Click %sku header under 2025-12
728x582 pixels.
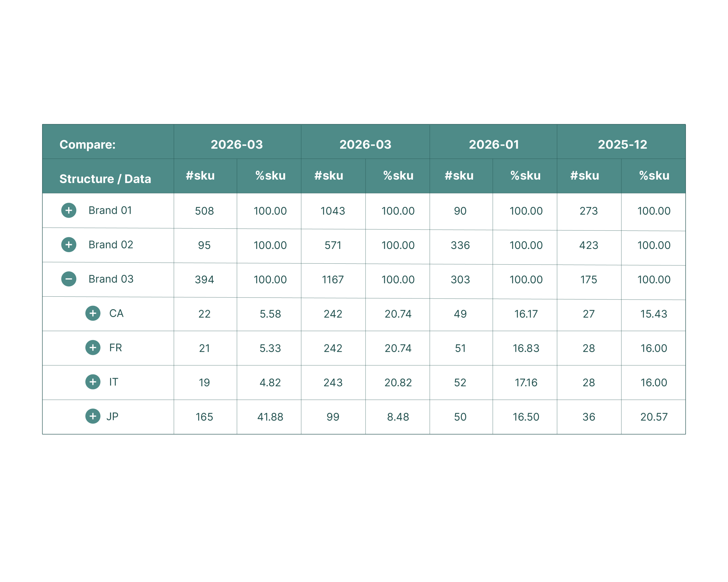pos(654,176)
